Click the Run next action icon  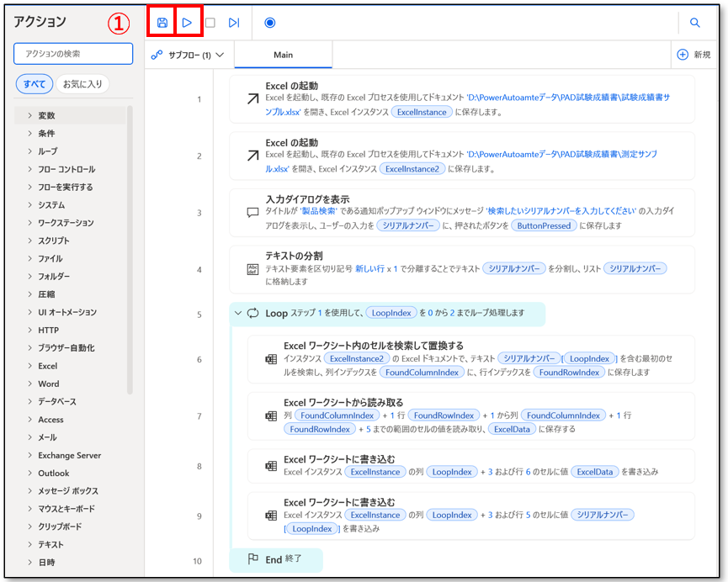tap(234, 23)
